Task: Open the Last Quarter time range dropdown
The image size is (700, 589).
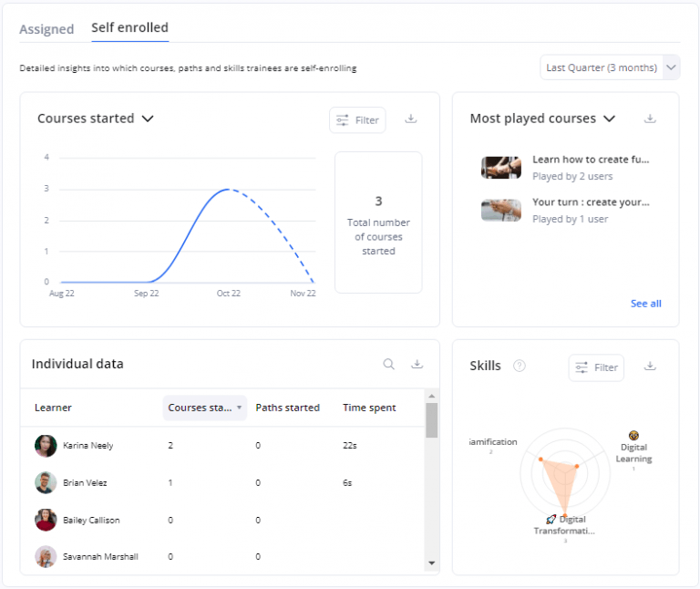Action: (x=610, y=67)
